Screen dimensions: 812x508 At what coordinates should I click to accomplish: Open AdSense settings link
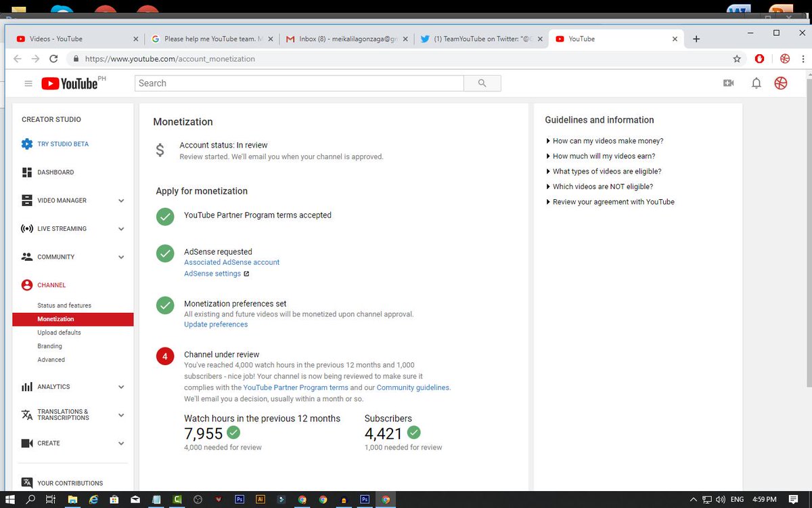point(212,274)
